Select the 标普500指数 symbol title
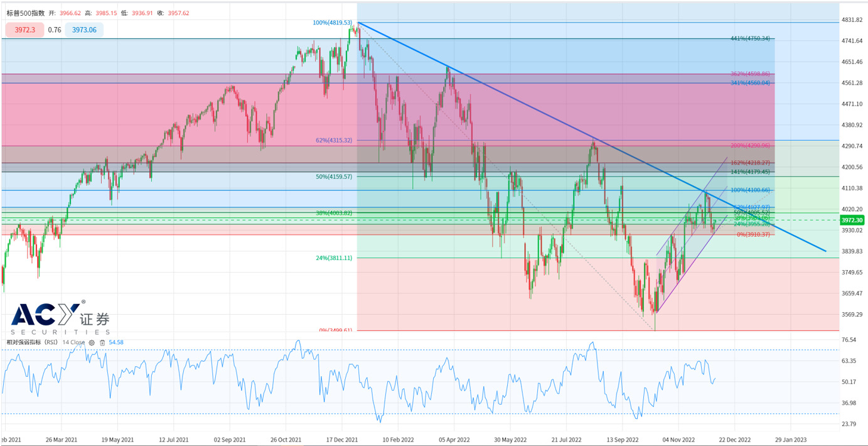The width and height of the screenshot is (868, 446). pos(26,13)
